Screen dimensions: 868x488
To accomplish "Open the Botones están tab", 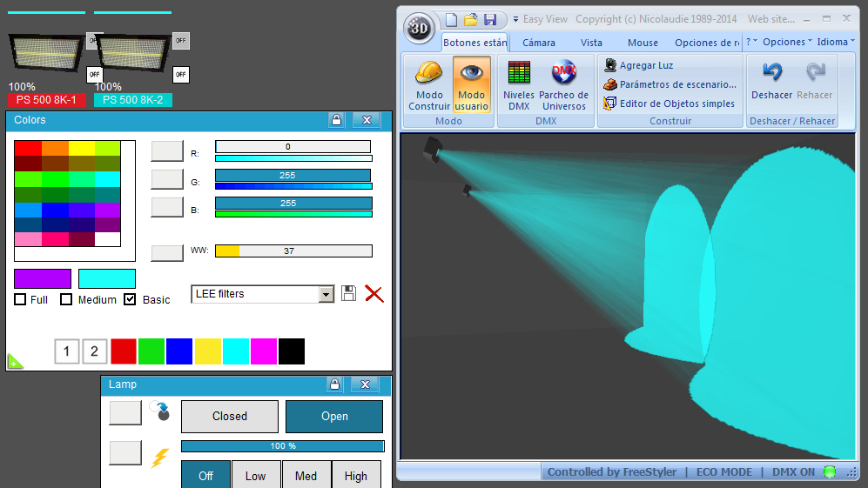I will click(x=475, y=43).
